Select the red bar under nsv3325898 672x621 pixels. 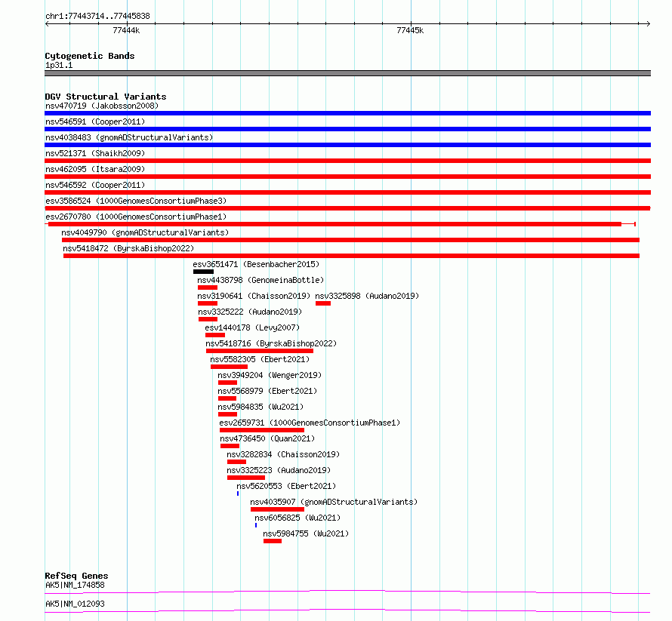point(322,303)
